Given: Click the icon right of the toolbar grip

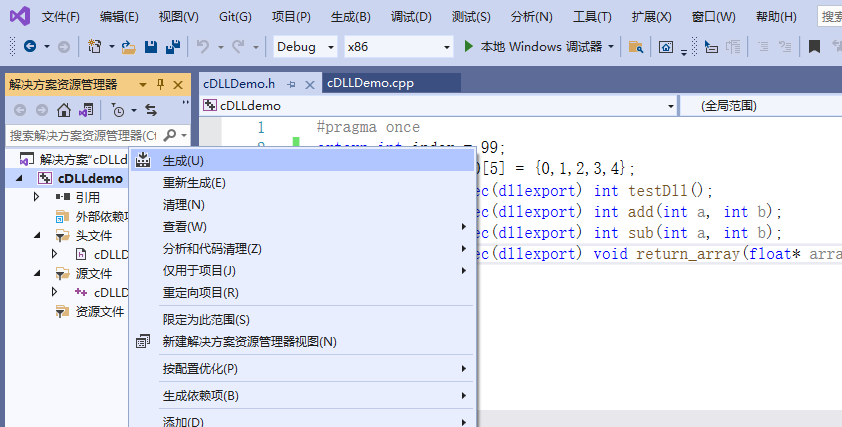Looking at the screenshot, I should [711, 47].
